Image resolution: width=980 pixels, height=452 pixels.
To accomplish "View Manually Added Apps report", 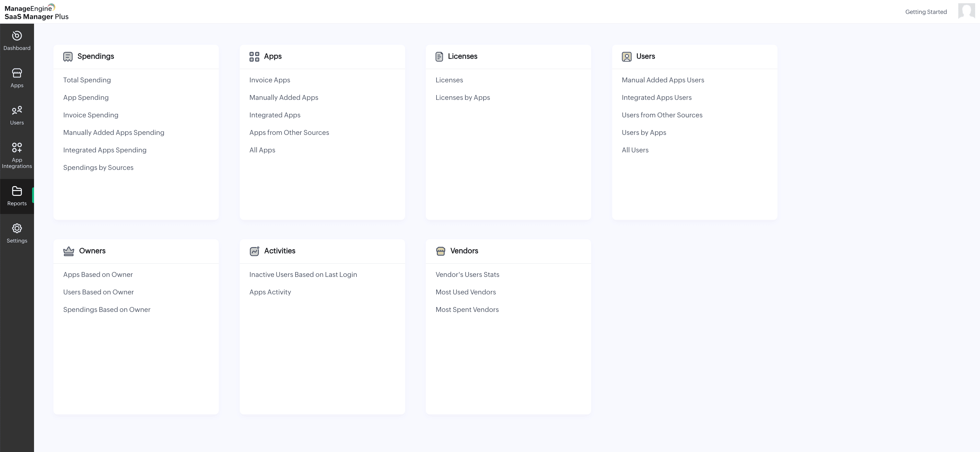I will point(284,98).
